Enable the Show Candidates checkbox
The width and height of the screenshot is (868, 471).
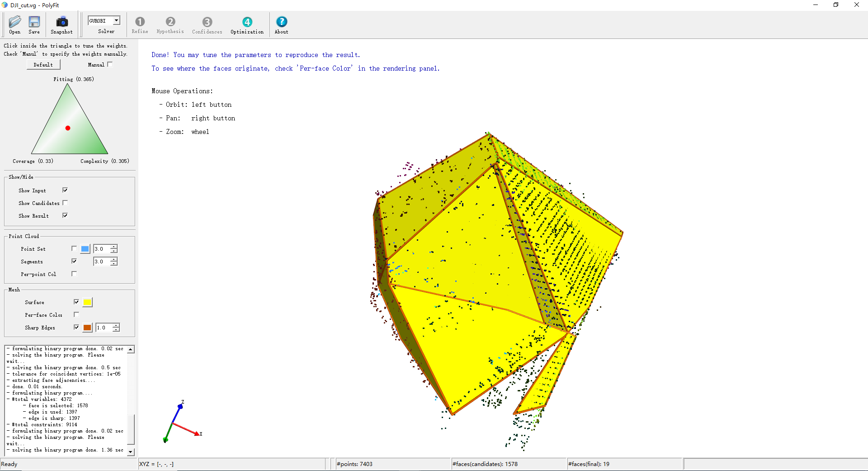tap(65, 203)
